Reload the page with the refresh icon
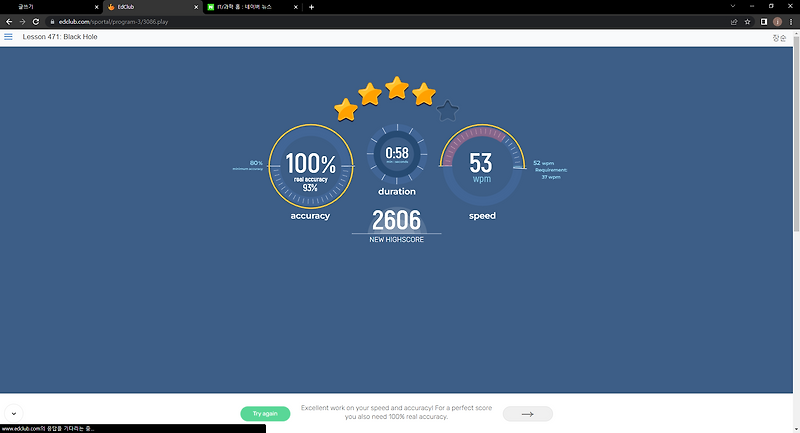The height and width of the screenshot is (433, 800). point(36,22)
